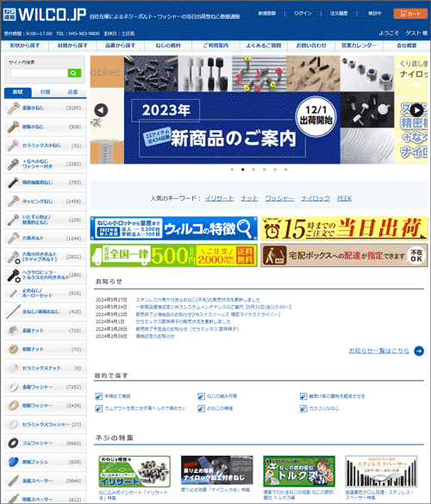This screenshot has width=431, height=504.
Task: Advance the banner with right arrow
Action: 417,110
